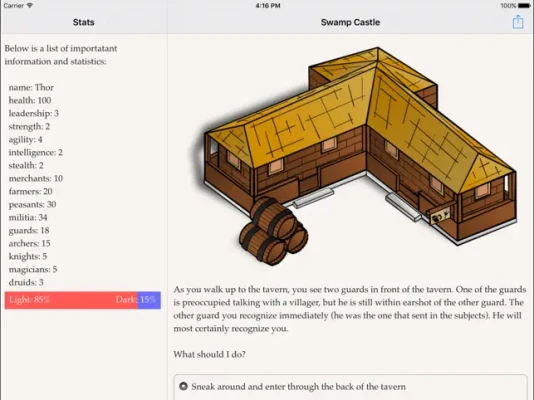
Task: Tap the 4:16 PM clock in status bar
Action: click(268, 5)
